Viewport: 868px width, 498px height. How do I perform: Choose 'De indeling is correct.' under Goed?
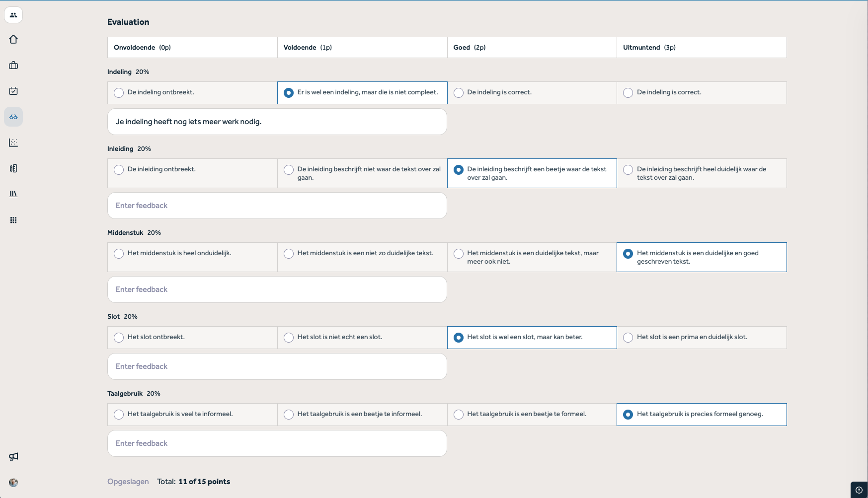[532, 93]
